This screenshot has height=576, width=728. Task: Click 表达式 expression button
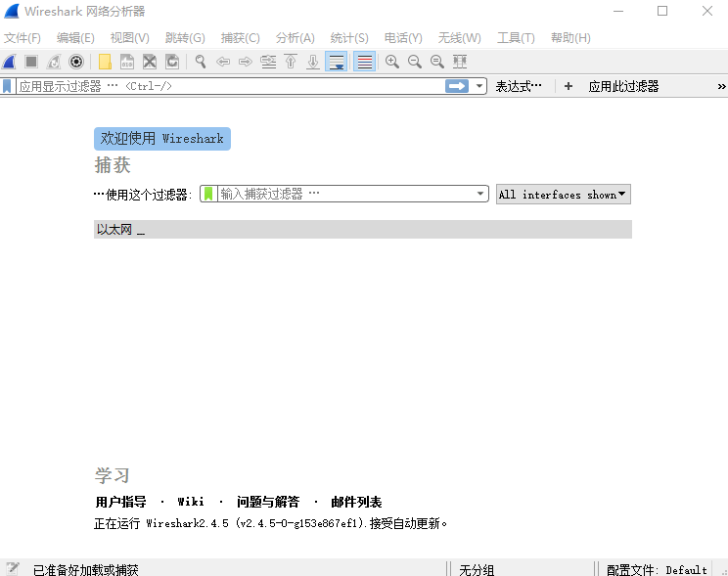tap(519, 86)
